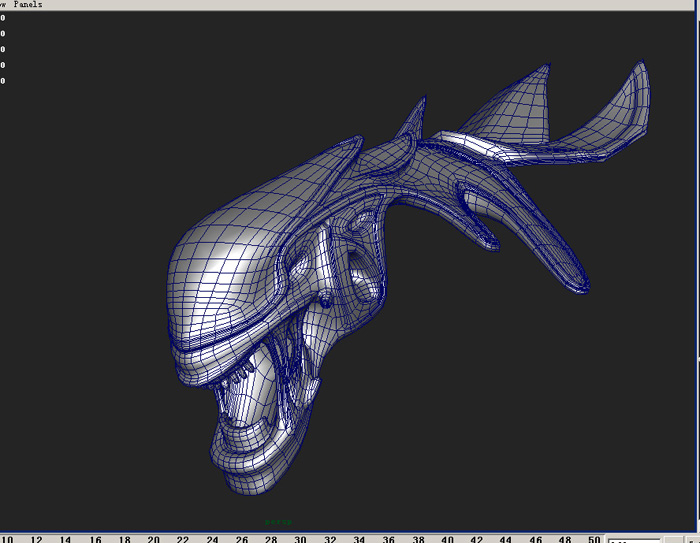The image size is (700, 543).
Task: Jump to frame 26 on the time slider
Action: coord(242,539)
